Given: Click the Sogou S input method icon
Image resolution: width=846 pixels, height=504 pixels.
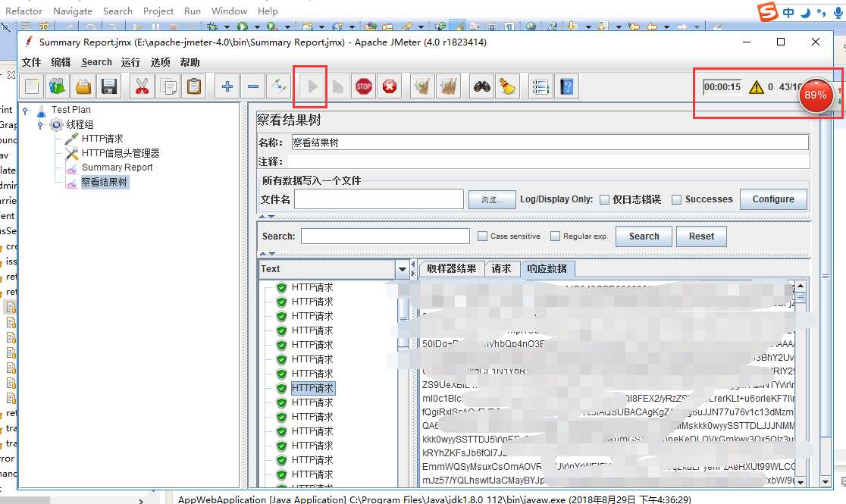Looking at the screenshot, I should (x=768, y=11).
